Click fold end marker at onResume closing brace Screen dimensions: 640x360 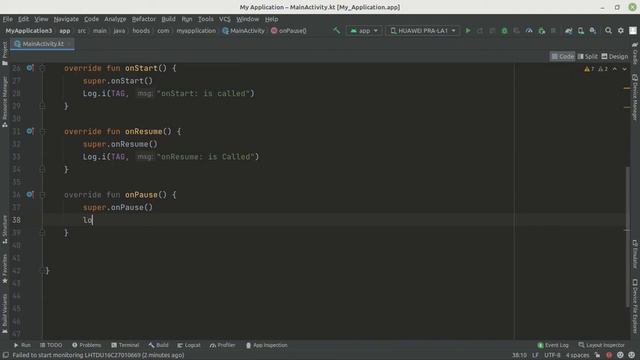point(42,169)
